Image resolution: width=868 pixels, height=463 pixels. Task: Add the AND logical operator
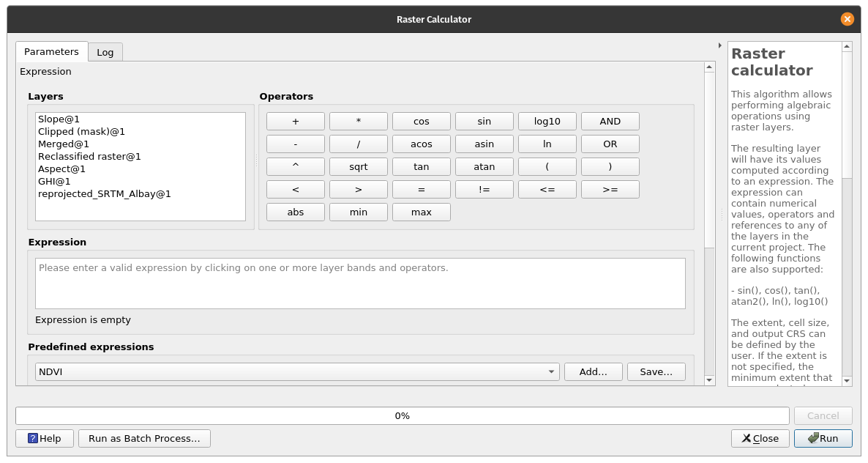(610, 121)
